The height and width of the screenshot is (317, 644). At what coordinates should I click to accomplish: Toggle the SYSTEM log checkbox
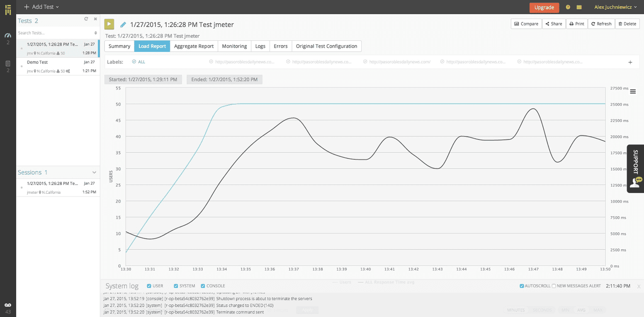tap(176, 286)
